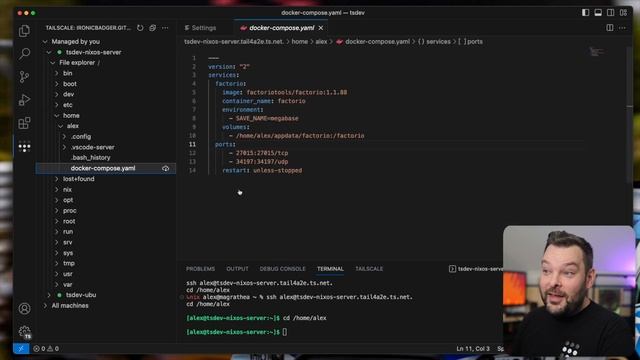Click the remote connection status bar indicator
Viewport: 640px width, 360px height.
click(x=21, y=349)
